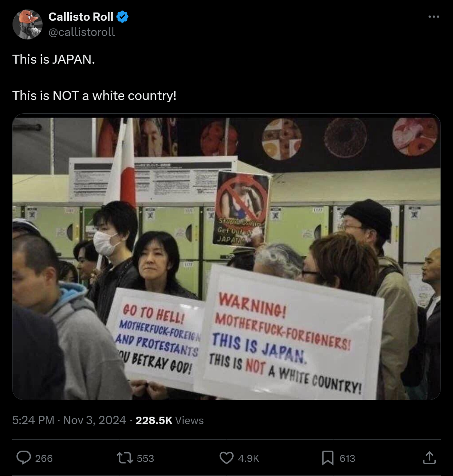Click the 613 bookmarks count
The width and height of the screenshot is (453, 476).
(x=347, y=458)
